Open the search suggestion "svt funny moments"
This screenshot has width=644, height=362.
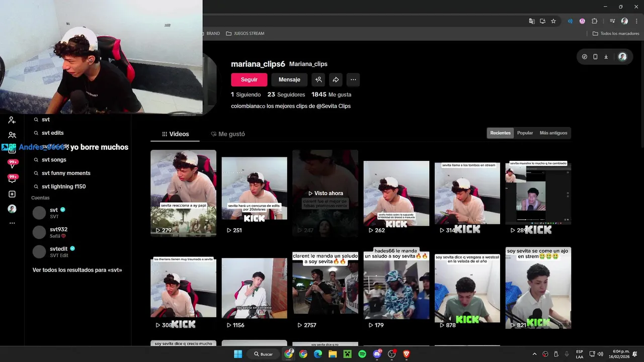click(x=66, y=173)
